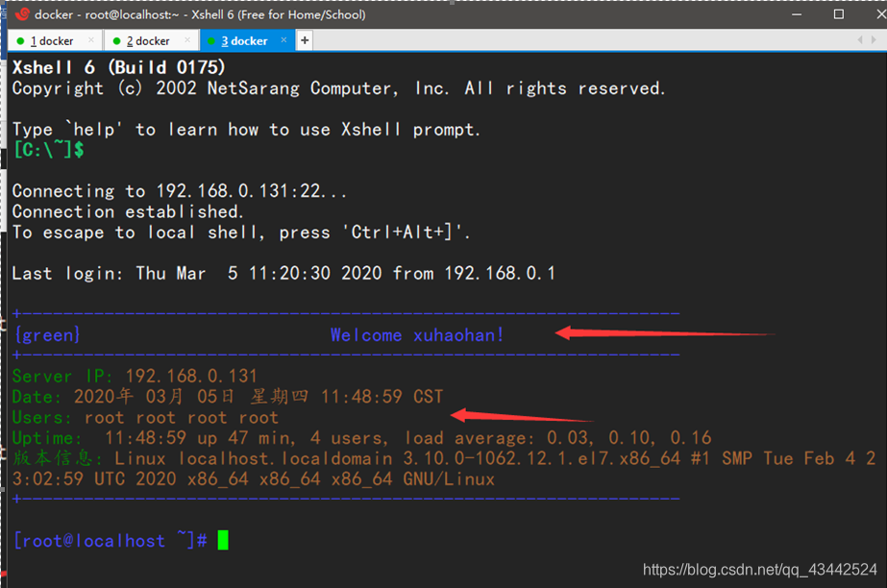This screenshot has height=588, width=887.
Task: Click the Server IP: 192.168.0.131 line
Action: (135, 376)
